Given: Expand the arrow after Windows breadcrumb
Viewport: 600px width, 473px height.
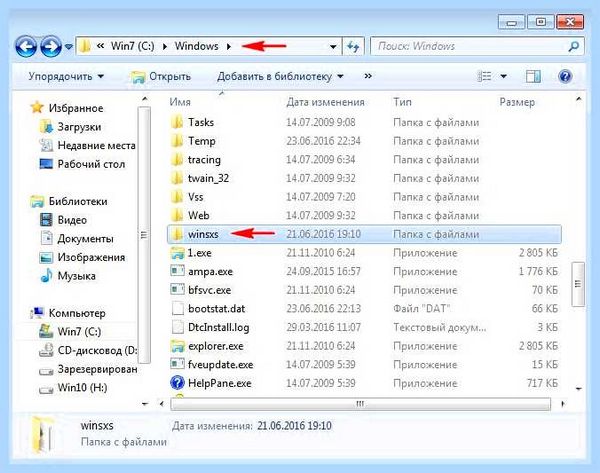Looking at the screenshot, I should (x=229, y=47).
